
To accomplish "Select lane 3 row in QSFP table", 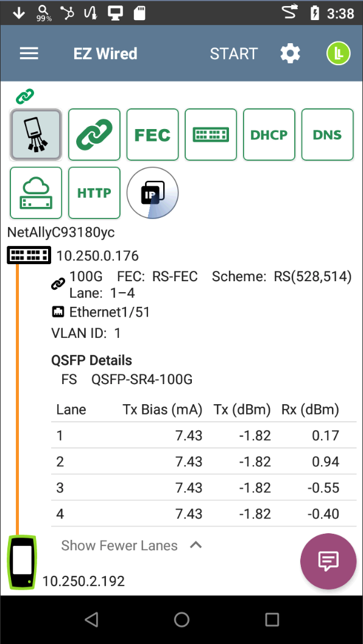I will tap(203, 488).
